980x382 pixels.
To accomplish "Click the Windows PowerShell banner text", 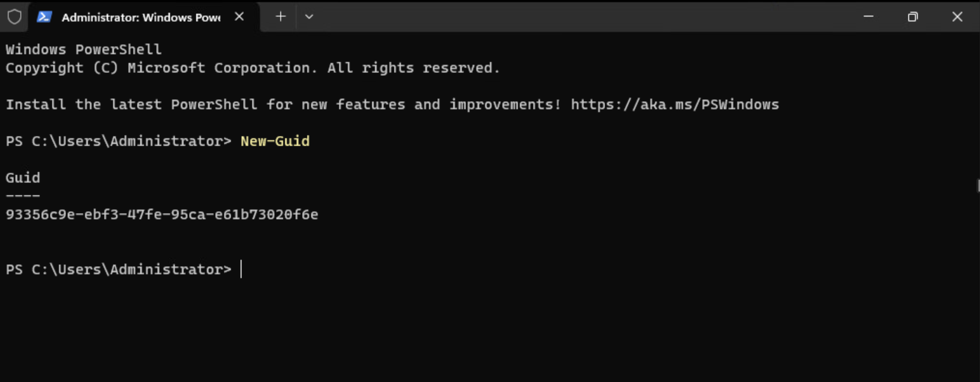I will (84, 49).
